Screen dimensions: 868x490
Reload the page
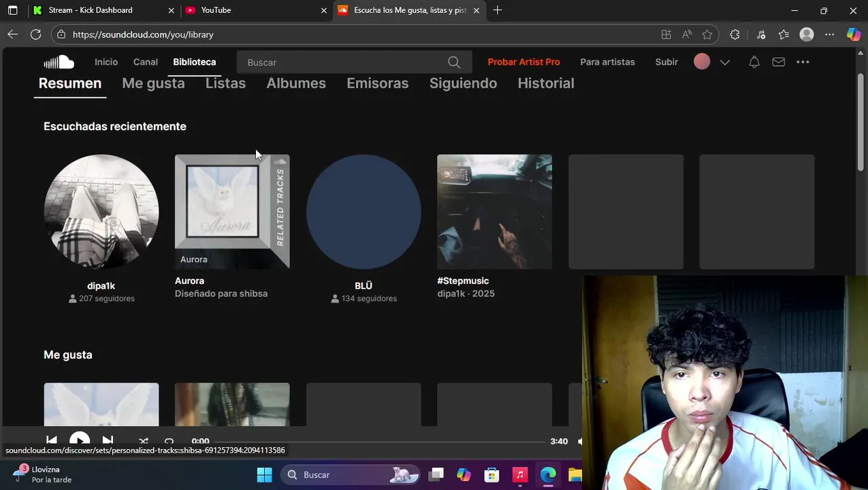pos(36,34)
